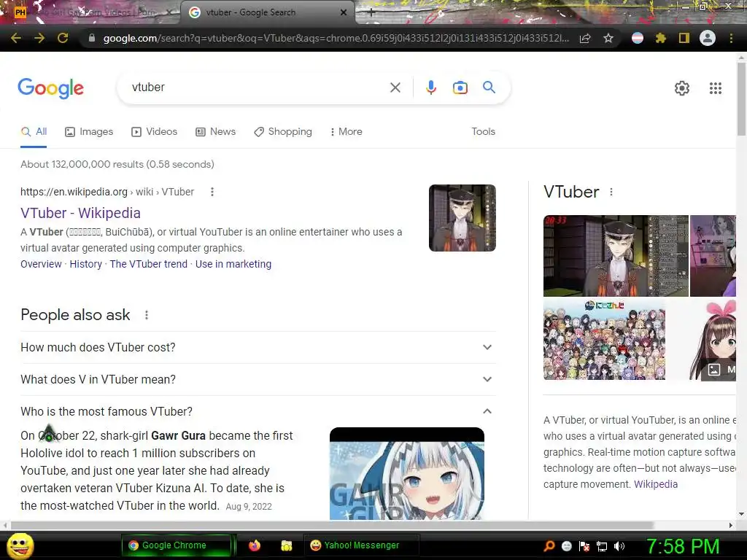Click the network icon in system tray
Screen dimensions: 747x560
(602, 547)
